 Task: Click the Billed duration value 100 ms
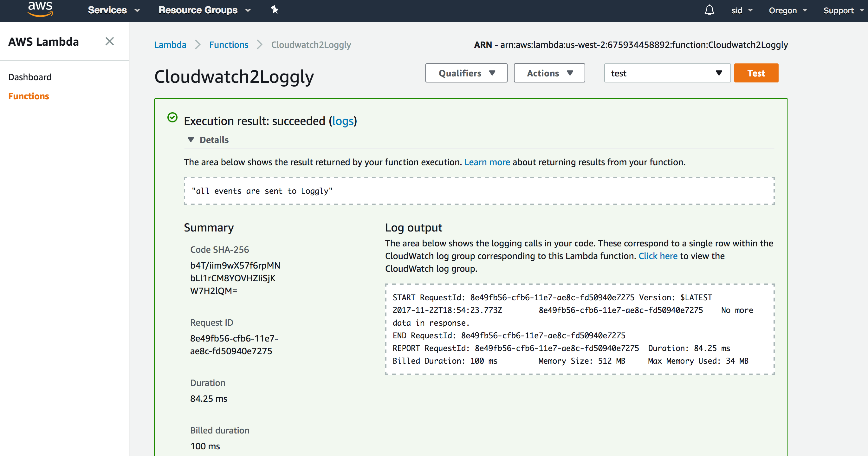coord(205,446)
